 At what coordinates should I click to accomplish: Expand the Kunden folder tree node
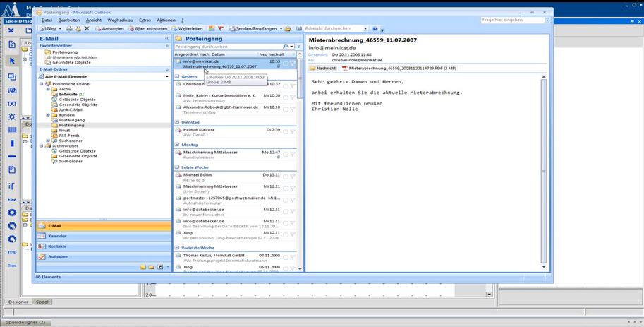(x=47, y=114)
